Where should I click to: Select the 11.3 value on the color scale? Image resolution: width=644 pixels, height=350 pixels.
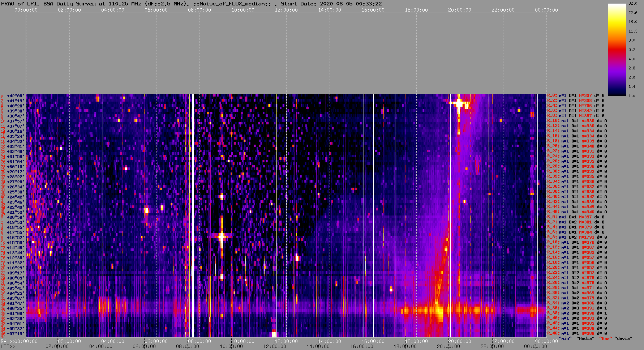click(633, 31)
